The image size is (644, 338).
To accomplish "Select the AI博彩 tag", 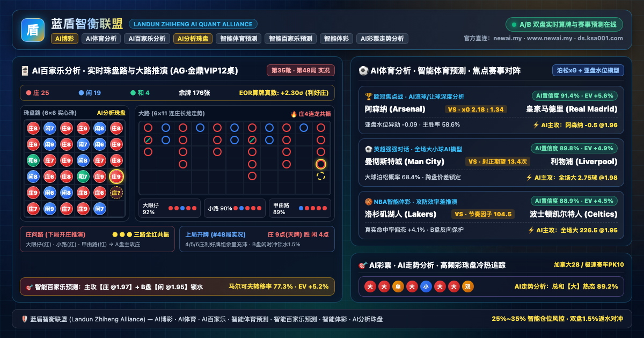I will (x=65, y=39).
